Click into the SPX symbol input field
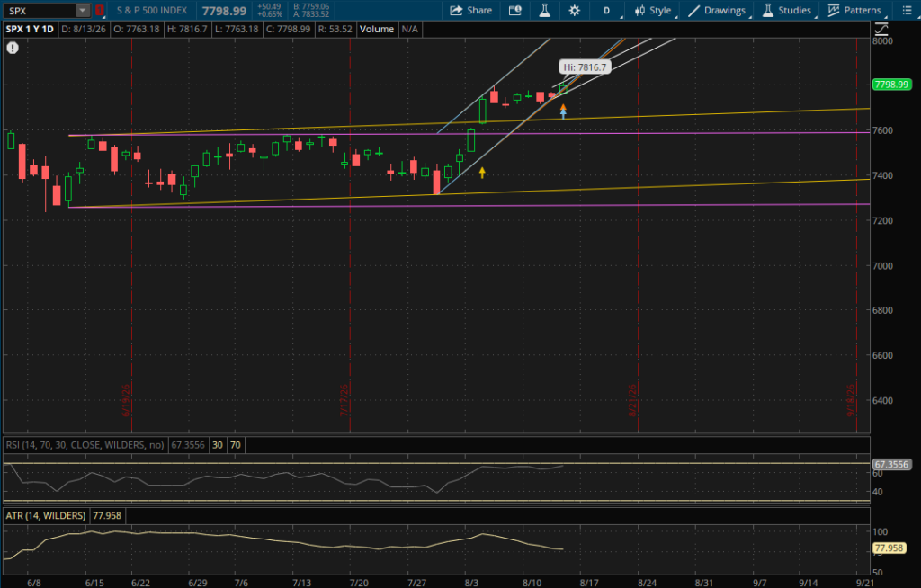 [40, 11]
